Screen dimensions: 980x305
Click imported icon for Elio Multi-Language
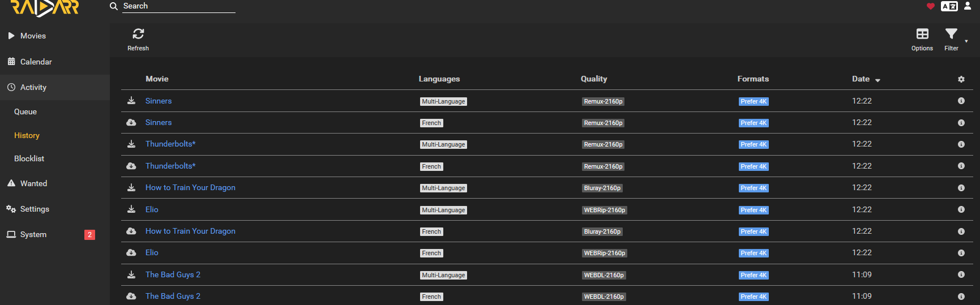[x=131, y=209]
